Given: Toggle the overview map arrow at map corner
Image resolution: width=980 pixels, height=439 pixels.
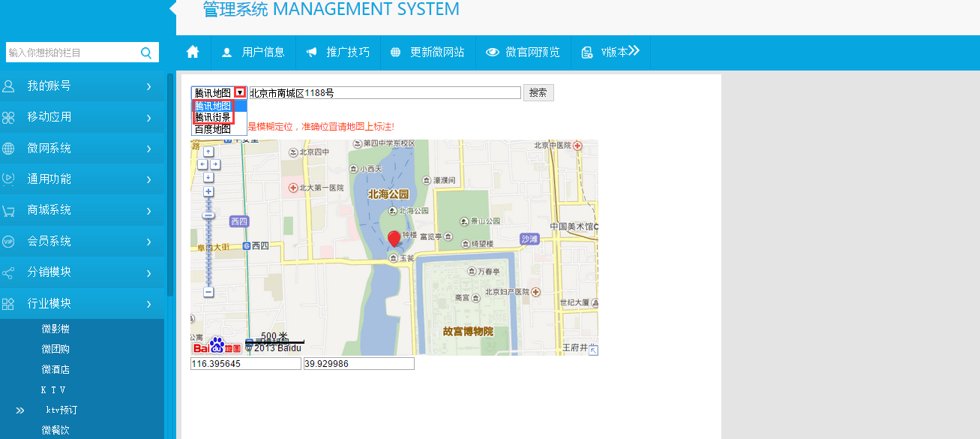Looking at the screenshot, I should coord(593,350).
